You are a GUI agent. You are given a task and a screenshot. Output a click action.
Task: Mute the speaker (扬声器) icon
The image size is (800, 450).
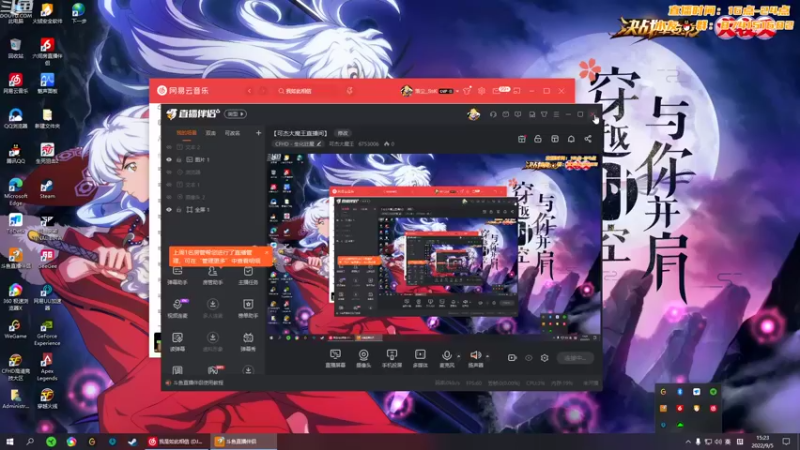[x=475, y=355]
